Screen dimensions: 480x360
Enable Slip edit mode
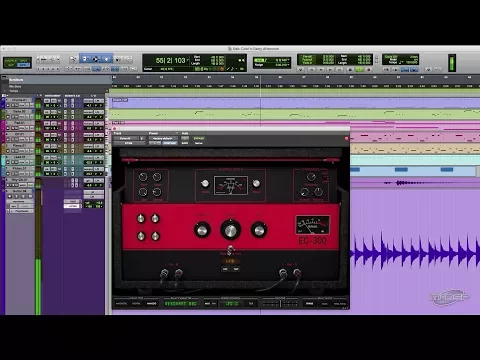click(11, 65)
